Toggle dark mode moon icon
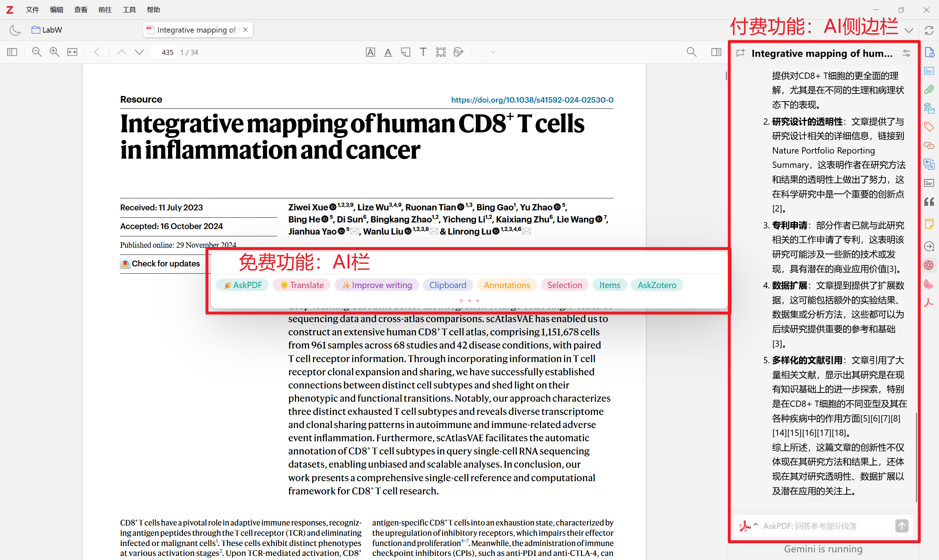Image resolution: width=939 pixels, height=560 pixels. pos(15,30)
